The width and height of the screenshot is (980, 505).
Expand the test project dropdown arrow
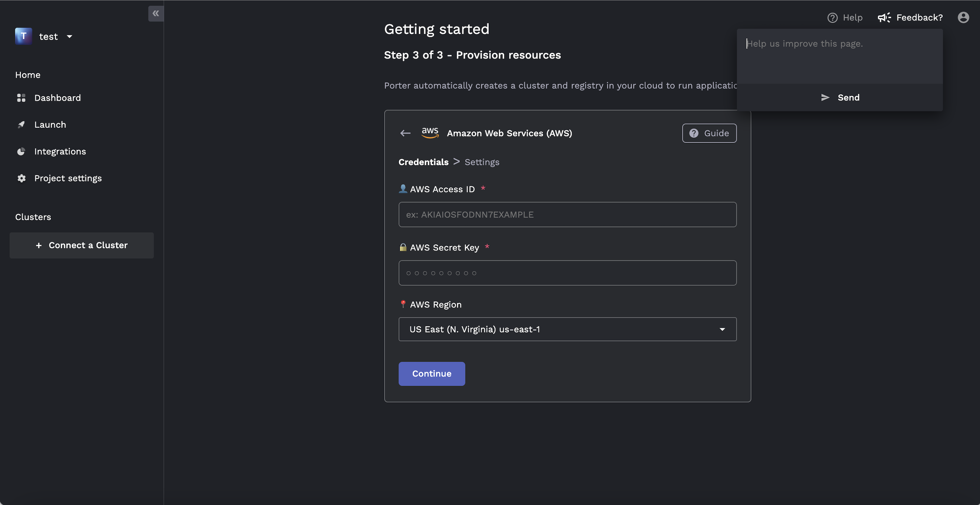tap(69, 36)
